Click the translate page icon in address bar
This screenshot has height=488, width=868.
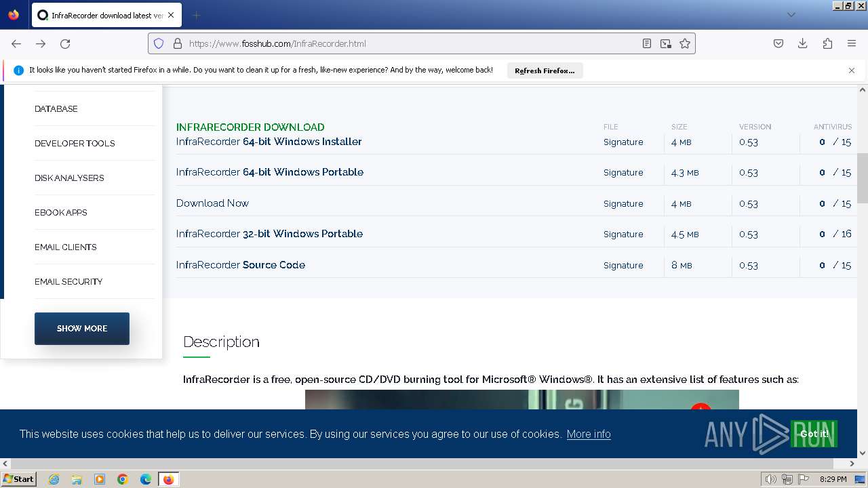point(666,43)
